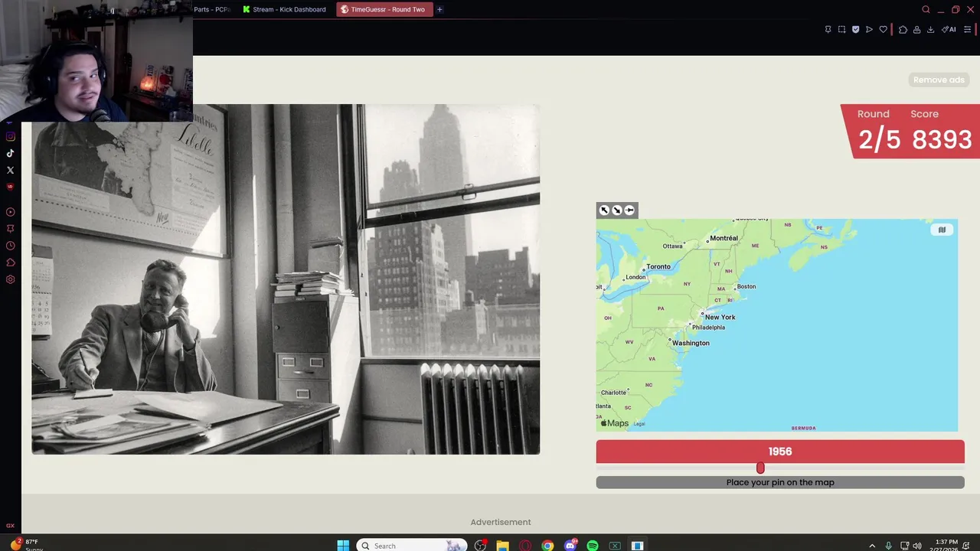The image size is (980, 551).
Task: Toggle the ad blocker shield icon
Action: pos(855,29)
